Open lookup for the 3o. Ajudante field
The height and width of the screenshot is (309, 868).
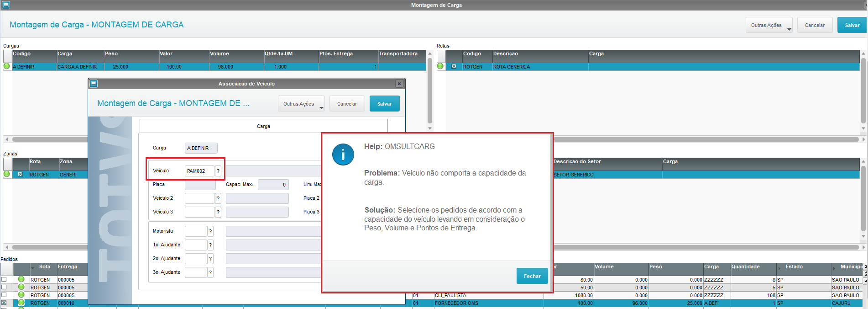coord(210,272)
